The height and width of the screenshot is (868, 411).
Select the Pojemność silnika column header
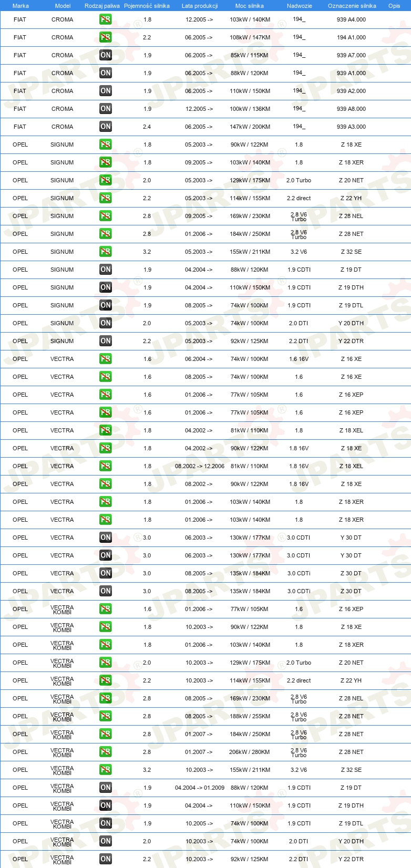(x=147, y=6)
